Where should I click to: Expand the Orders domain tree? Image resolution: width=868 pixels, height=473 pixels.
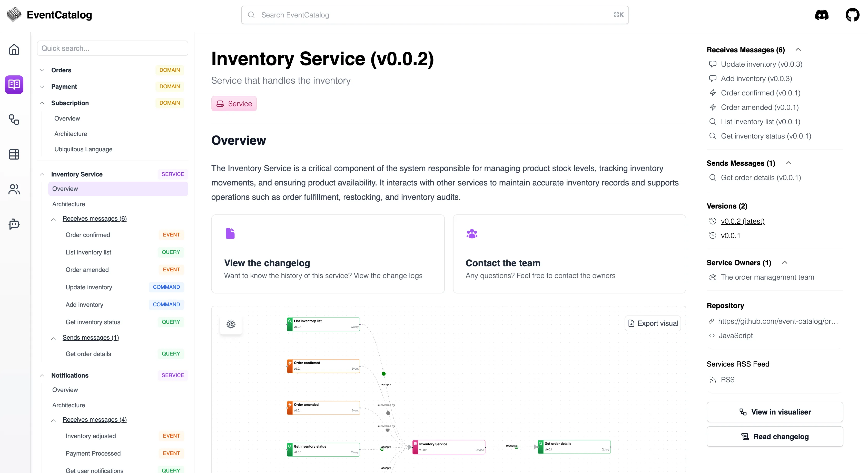tap(42, 70)
